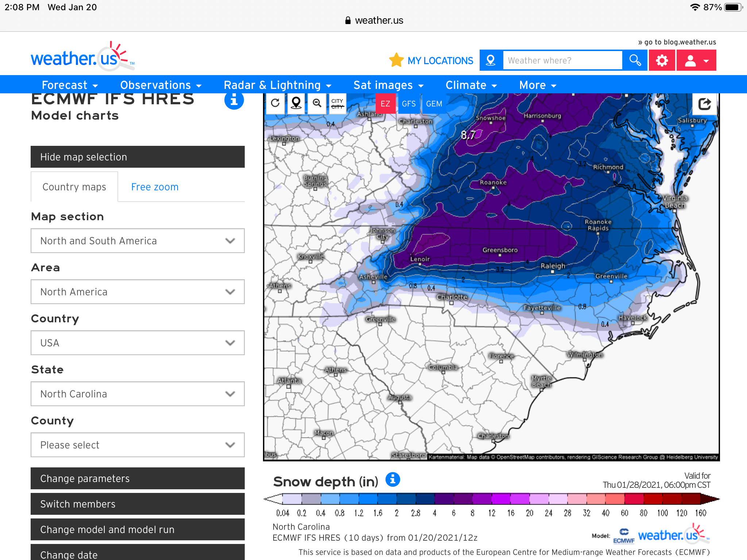Click the map location pin icon
Image resolution: width=747 pixels, height=560 pixels.
point(296,104)
